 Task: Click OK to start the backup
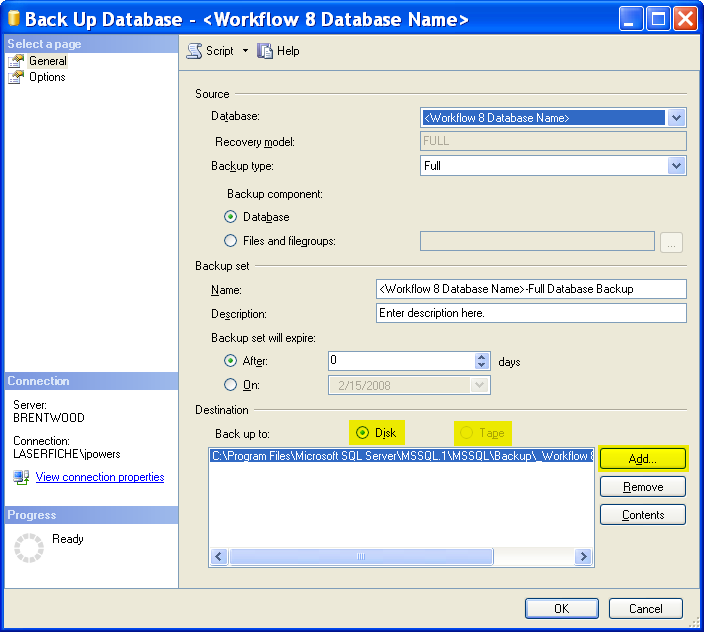(x=561, y=609)
